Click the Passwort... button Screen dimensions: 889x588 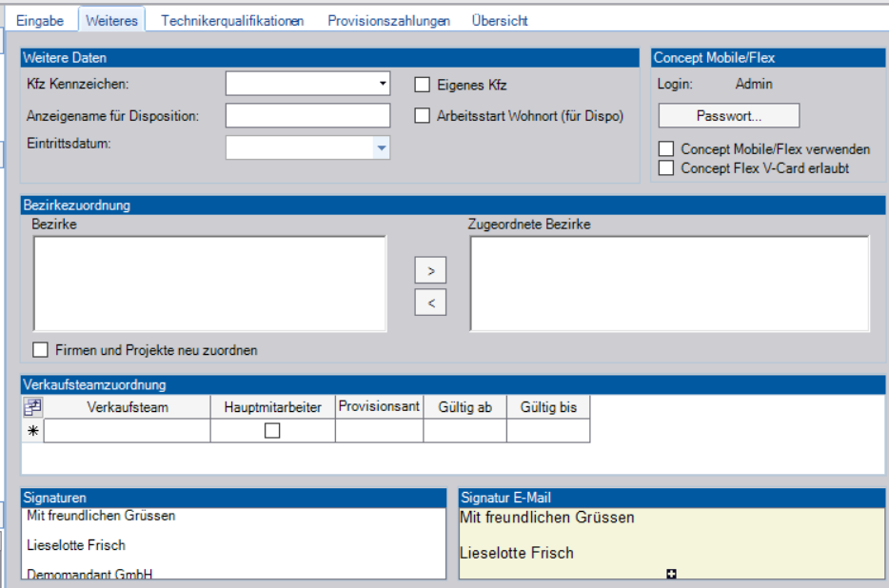(x=728, y=116)
